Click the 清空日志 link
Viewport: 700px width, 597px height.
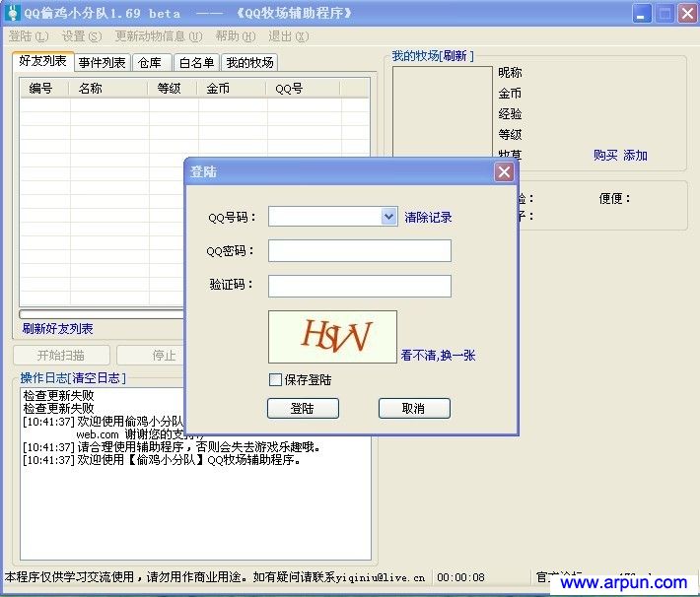96,378
